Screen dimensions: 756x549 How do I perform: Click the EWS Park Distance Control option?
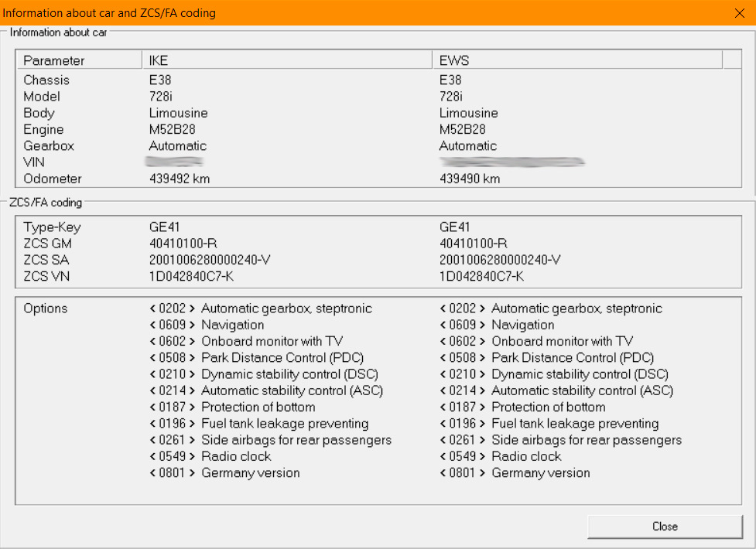(547, 358)
